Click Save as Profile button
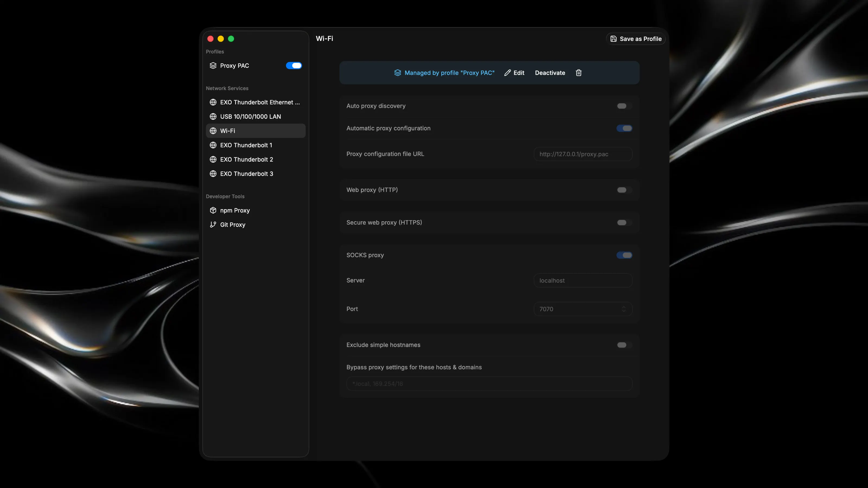The width and height of the screenshot is (868, 488). click(636, 39)
